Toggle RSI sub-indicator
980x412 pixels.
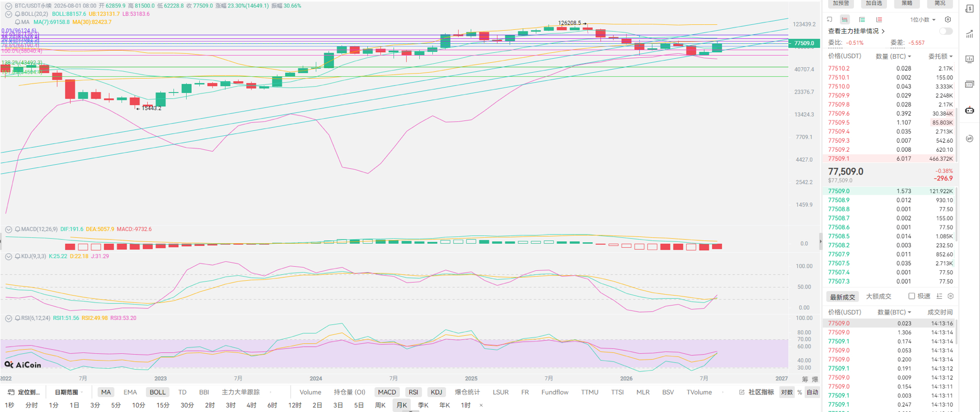(x=413, y=392)
